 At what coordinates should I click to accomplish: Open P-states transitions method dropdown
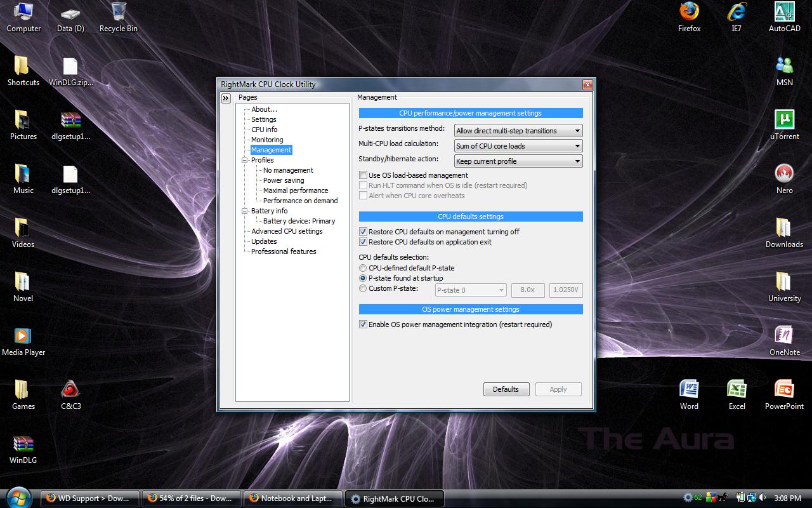(518, 131)
